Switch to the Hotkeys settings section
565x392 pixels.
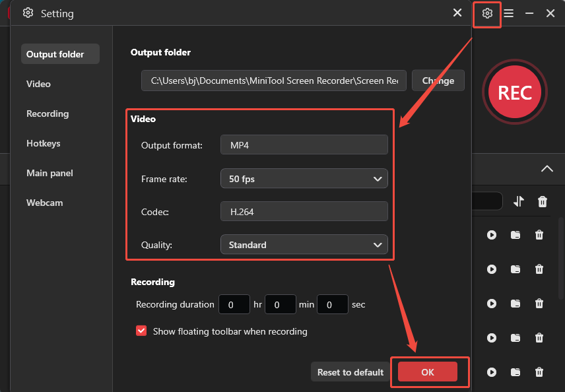coord(45,143)
